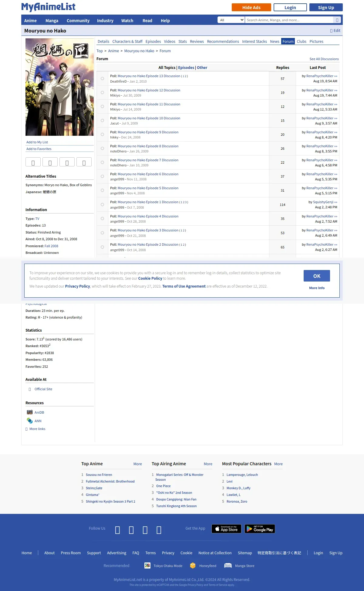Filter forum topics by Episodes
This screenshot has height=591, width=364.
tap(186, 68)
